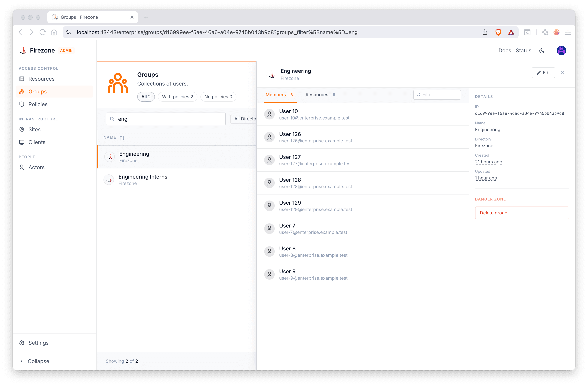Open Clients monitor icon in sidebar
The width and height of the screenshot is (588, 386).
tap(22, 142)
